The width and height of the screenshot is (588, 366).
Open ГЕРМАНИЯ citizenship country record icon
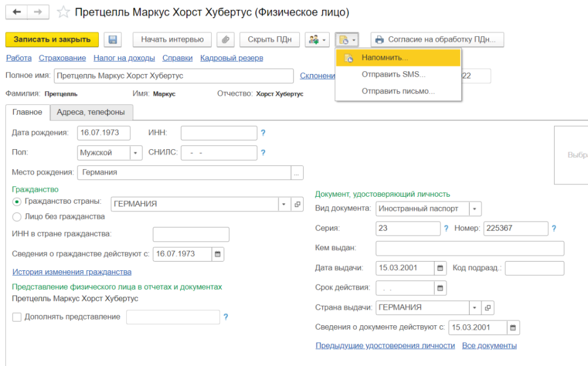click(x=297, y=204)
